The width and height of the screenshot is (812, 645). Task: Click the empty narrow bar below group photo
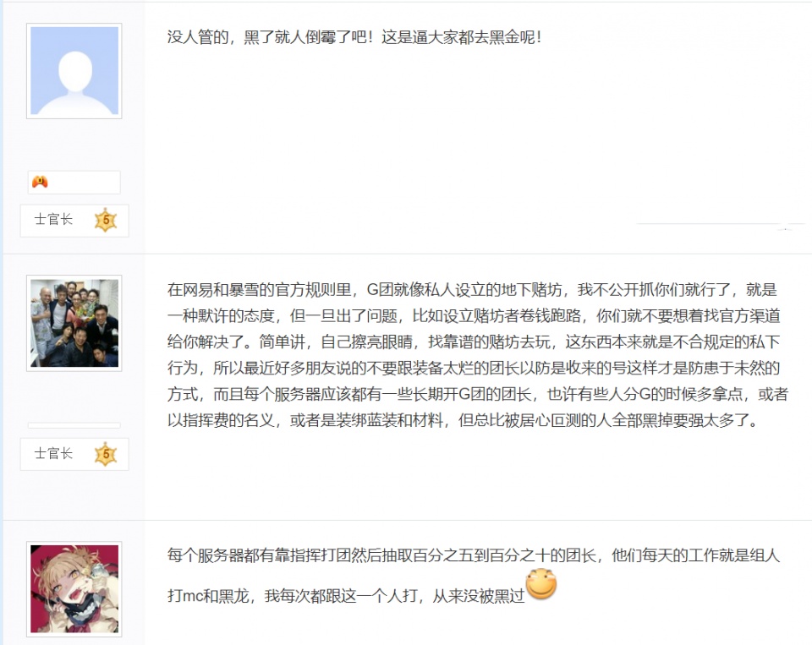point(74,425)
